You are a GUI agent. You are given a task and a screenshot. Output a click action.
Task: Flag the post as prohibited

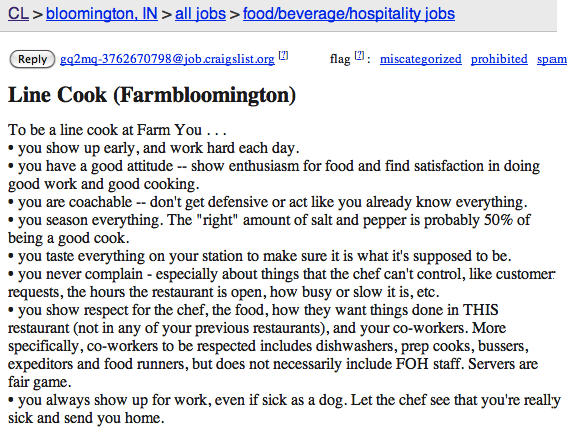coord(499,59)
